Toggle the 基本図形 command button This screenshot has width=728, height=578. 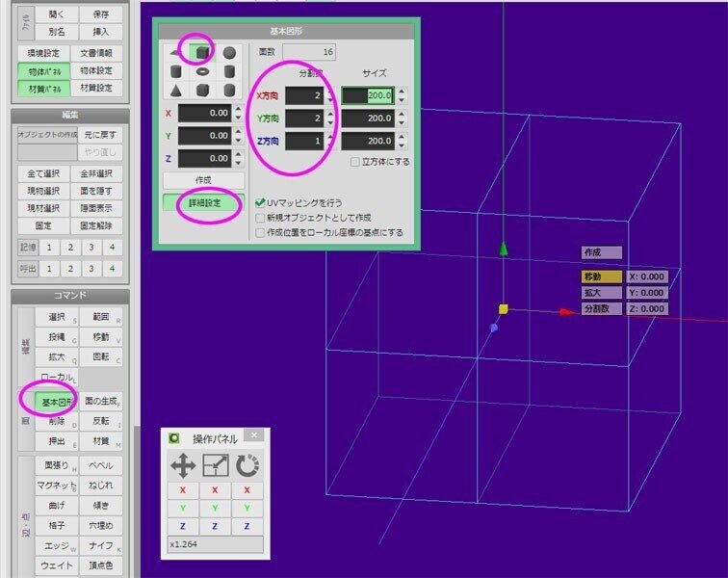coord(56,402)
